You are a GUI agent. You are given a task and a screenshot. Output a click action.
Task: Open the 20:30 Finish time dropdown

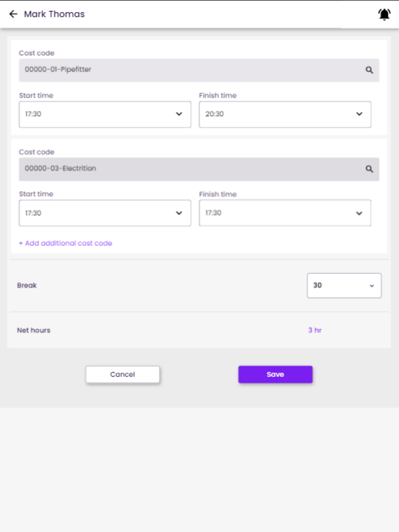[x=285, y=115]
